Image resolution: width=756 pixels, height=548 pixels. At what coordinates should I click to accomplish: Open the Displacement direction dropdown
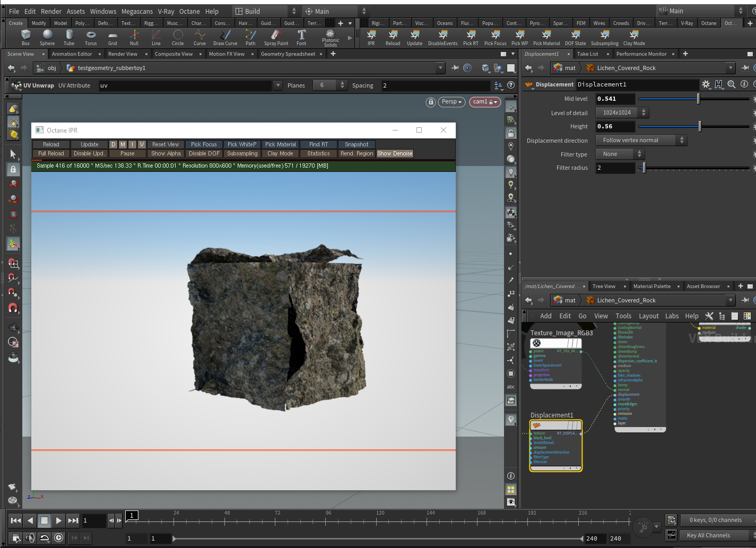(x=641, y=141)
